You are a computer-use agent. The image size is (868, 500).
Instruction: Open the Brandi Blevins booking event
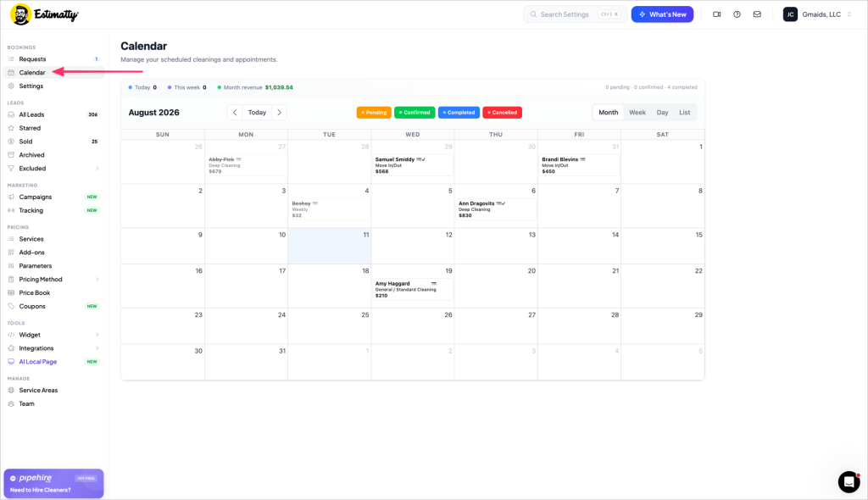[x=579, y=165]
